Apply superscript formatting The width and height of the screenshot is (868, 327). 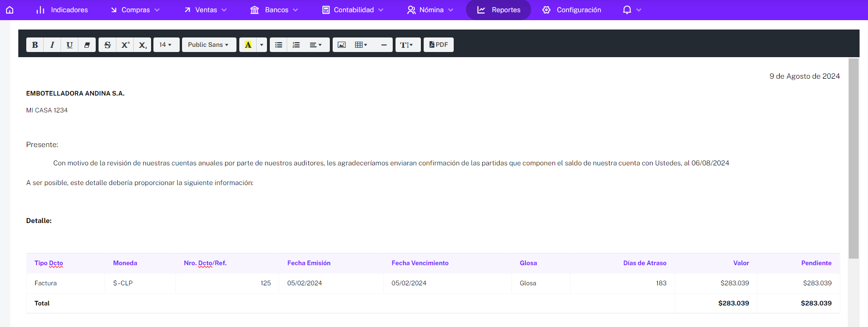(125, 45)
